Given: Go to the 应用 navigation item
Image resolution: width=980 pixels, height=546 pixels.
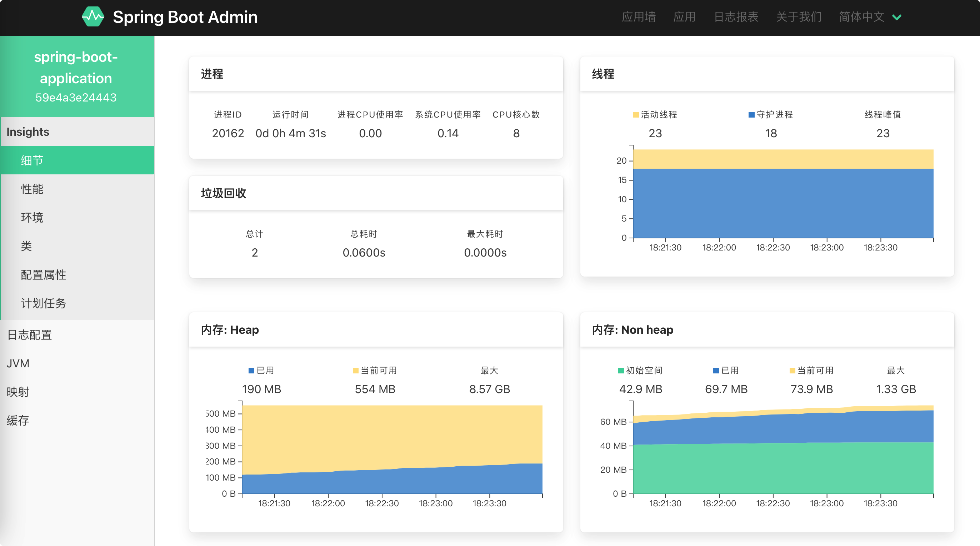Looking at the screenshot, I should pos(684,17).
